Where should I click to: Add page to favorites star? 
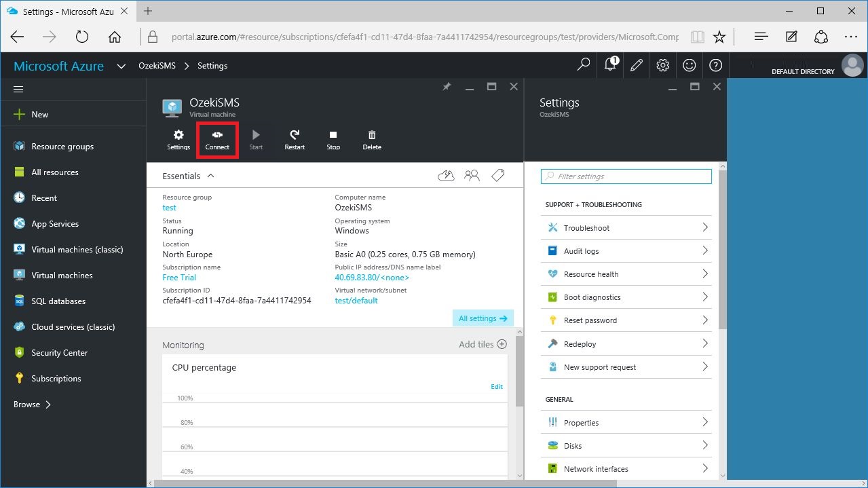coord(719,37)
